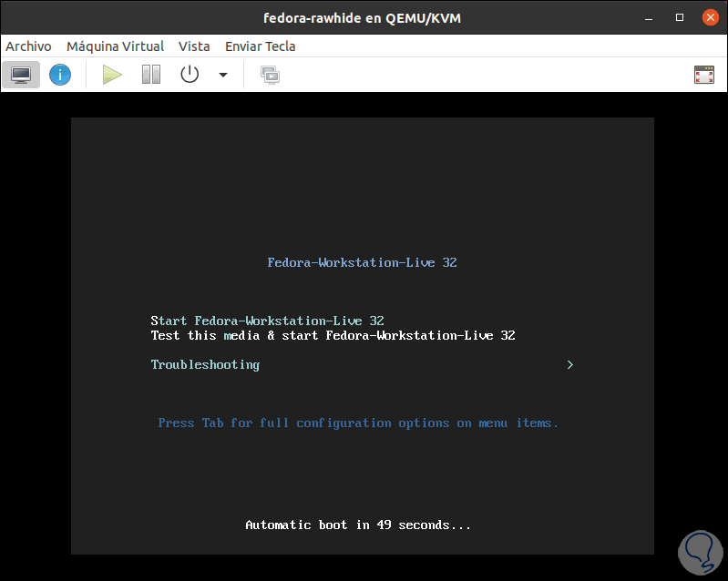Open virtual hardware details info icon
This screenshot has height=581, width=728.
[60, 75]
